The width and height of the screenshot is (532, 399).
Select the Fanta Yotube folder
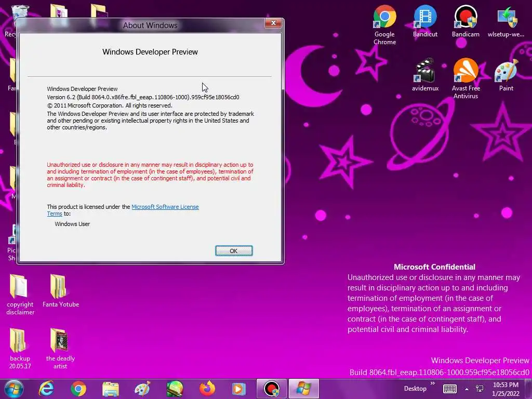click(x=60, y=291)
